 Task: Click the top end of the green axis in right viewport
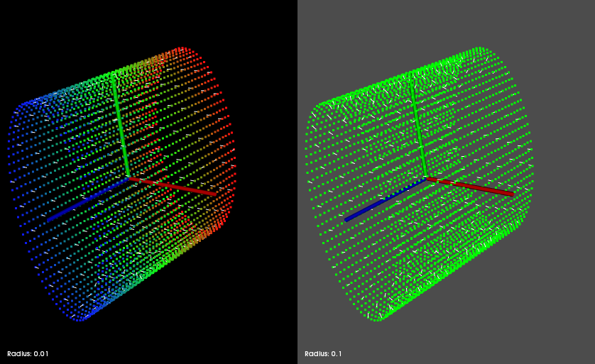pos(412,79)
